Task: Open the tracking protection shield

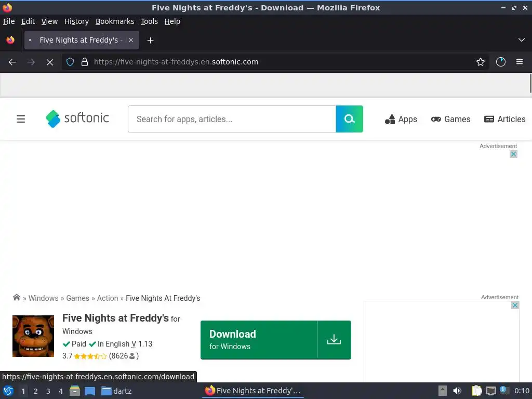Action: click(70, 62)
